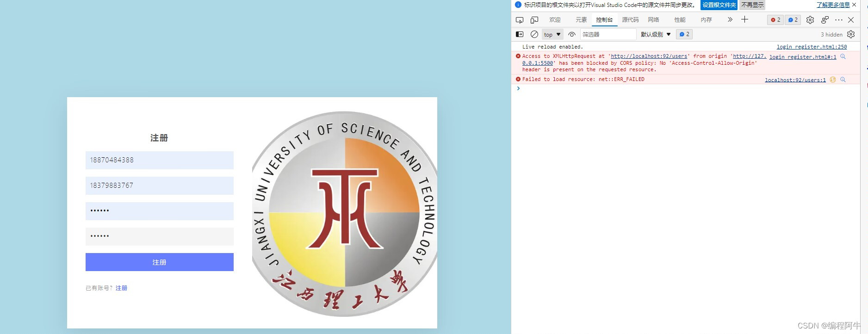This screenshot has width=868, height=334.
Task: Click the field containing 18379883767
Action: (160, 186)
